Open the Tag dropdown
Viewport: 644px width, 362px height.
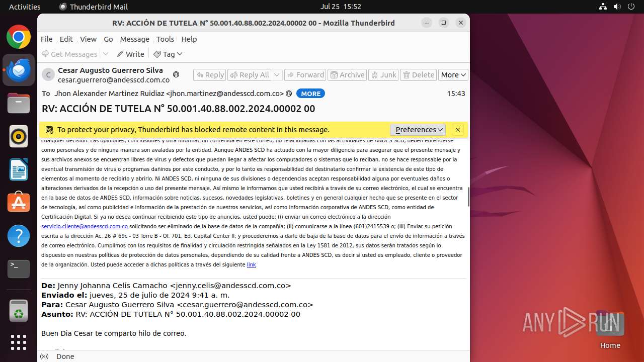(168, 54)
